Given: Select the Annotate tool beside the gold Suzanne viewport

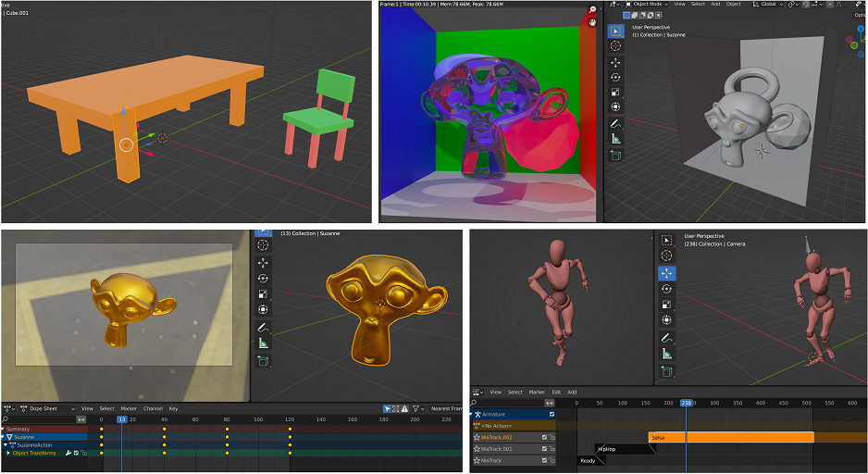Looking at the screenshot, I should point(263,327).
